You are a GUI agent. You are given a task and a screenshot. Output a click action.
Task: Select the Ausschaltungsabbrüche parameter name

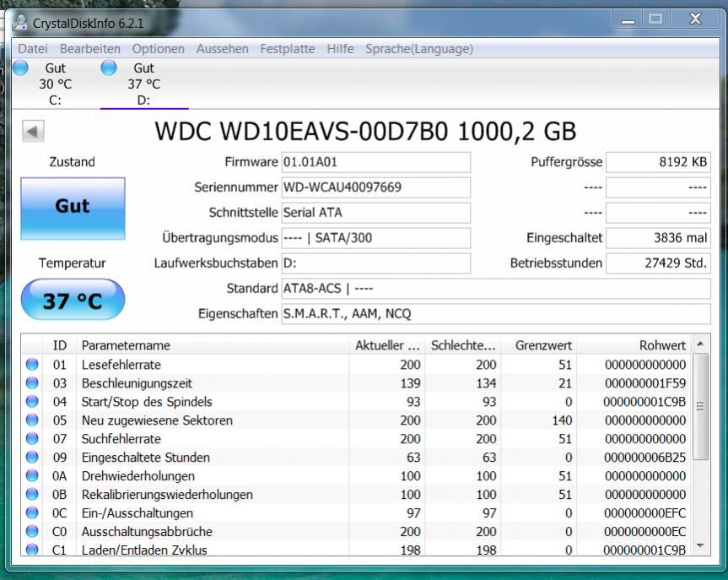pyautogui.click(x=147, y=532)
